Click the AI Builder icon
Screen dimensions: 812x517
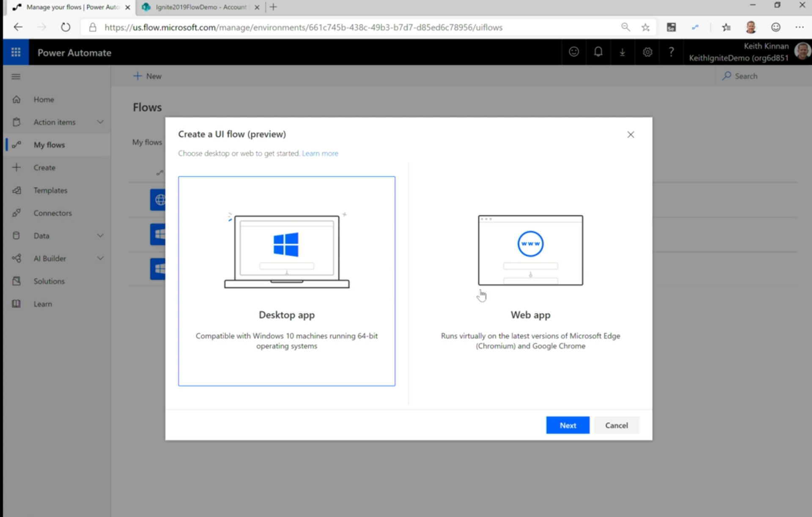16,258
